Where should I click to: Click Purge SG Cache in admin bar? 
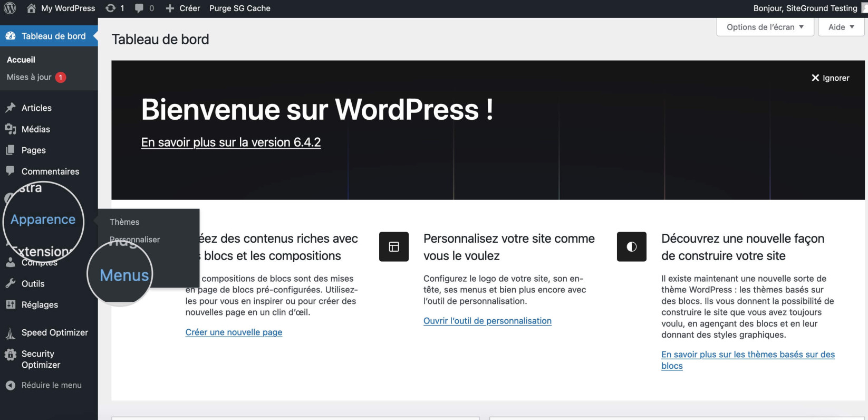[x=240, y=8]
